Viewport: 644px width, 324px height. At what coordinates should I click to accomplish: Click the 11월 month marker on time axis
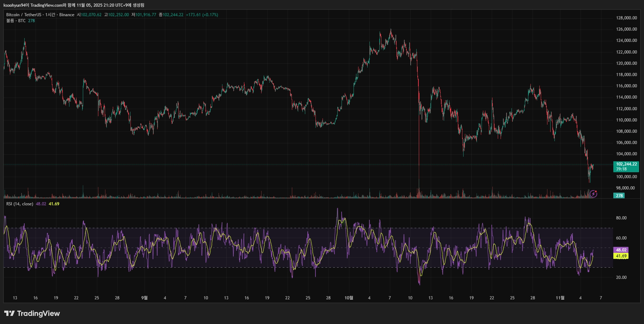(560, 298)
